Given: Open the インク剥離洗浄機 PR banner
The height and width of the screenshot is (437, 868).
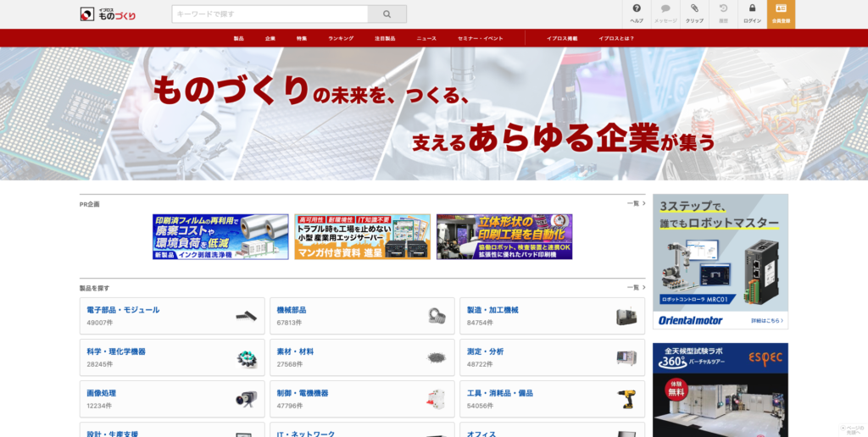Looking at the screenshot, I should pos(221,237).
